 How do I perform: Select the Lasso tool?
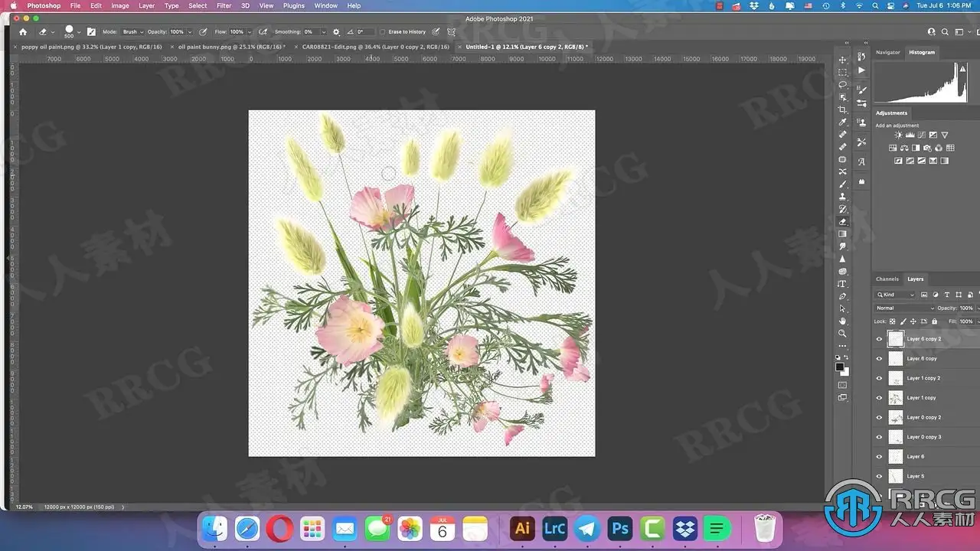(843, 85)
